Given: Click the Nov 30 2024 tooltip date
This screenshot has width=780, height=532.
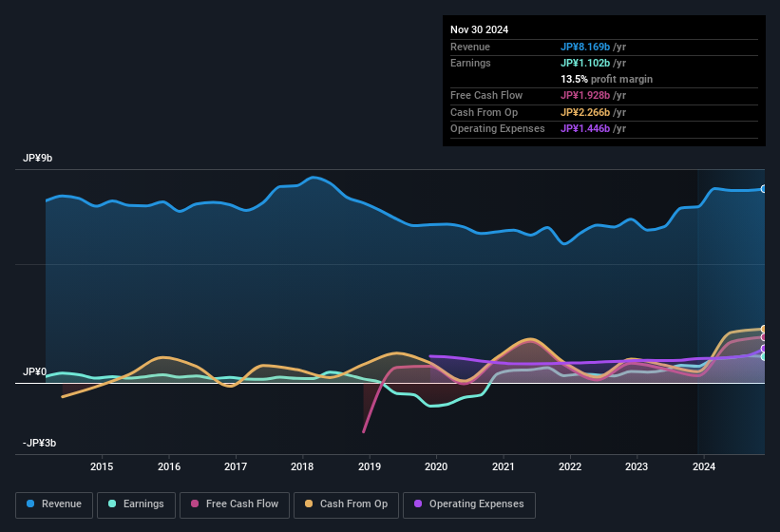Looking at the screenshot, I should point(479,29).
